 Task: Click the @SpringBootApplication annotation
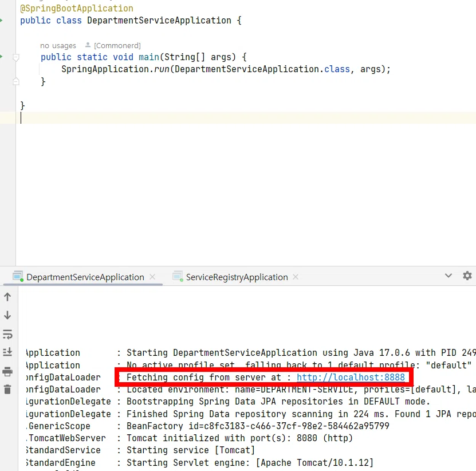[x=77, y=8]
